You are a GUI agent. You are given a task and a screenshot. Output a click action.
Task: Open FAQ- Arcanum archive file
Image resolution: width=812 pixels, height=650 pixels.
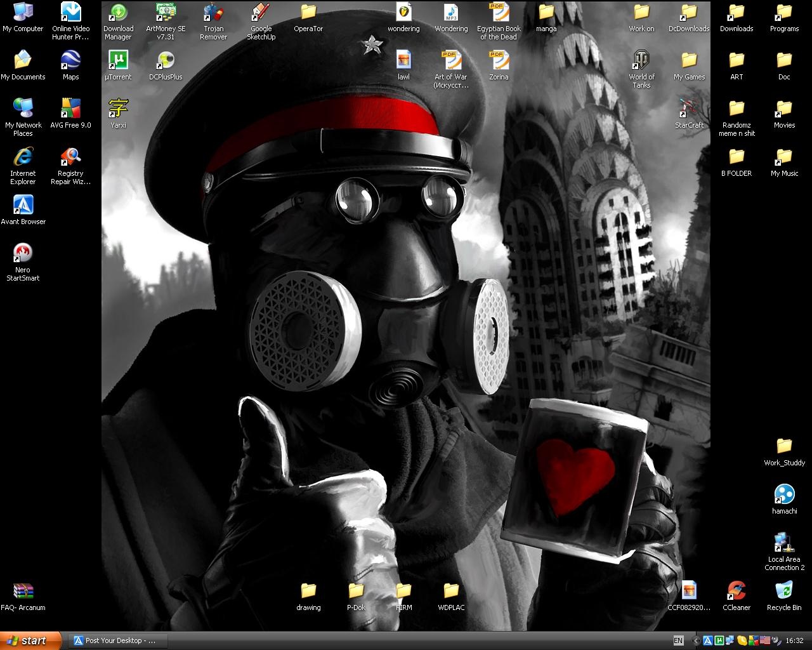pos(23,597)
